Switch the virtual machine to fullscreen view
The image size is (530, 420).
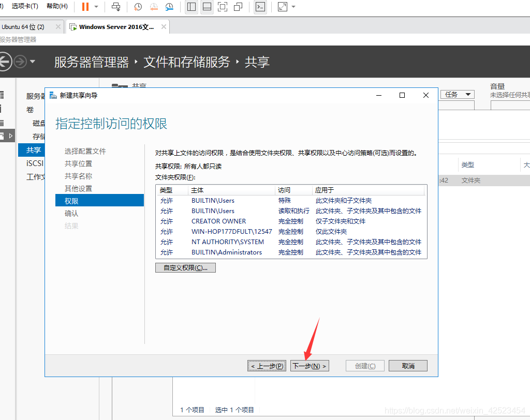click(x=222, y=7)
